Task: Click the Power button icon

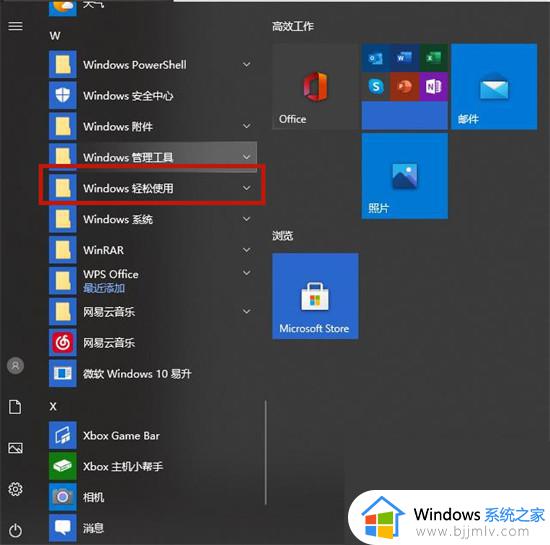Action: pyautogui.click(x=15, y=530)
